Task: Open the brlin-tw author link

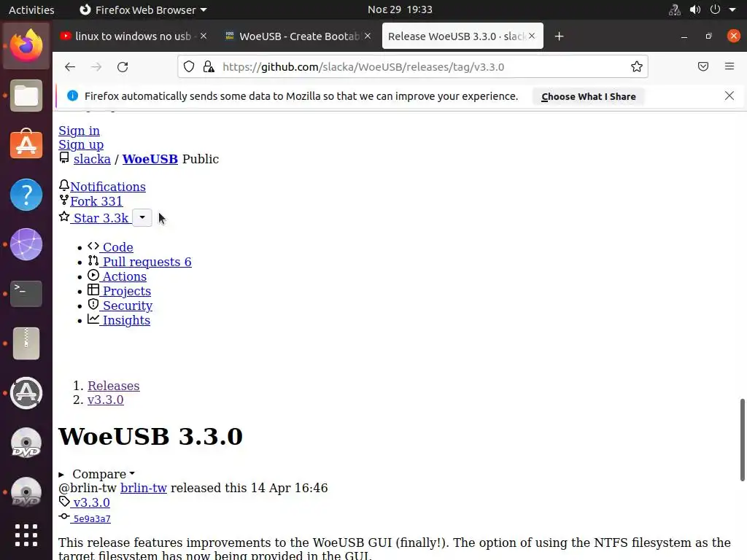Action: coord(144,488)
